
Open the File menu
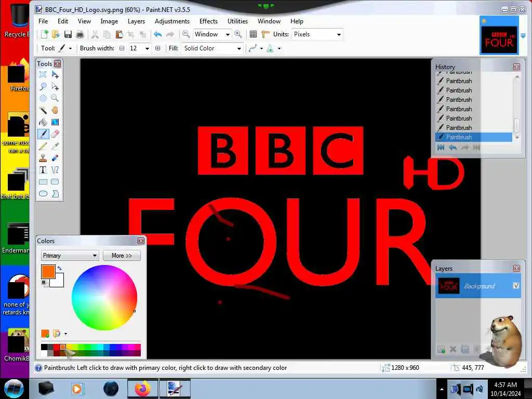pyautogui.click(x=43, y=21)
